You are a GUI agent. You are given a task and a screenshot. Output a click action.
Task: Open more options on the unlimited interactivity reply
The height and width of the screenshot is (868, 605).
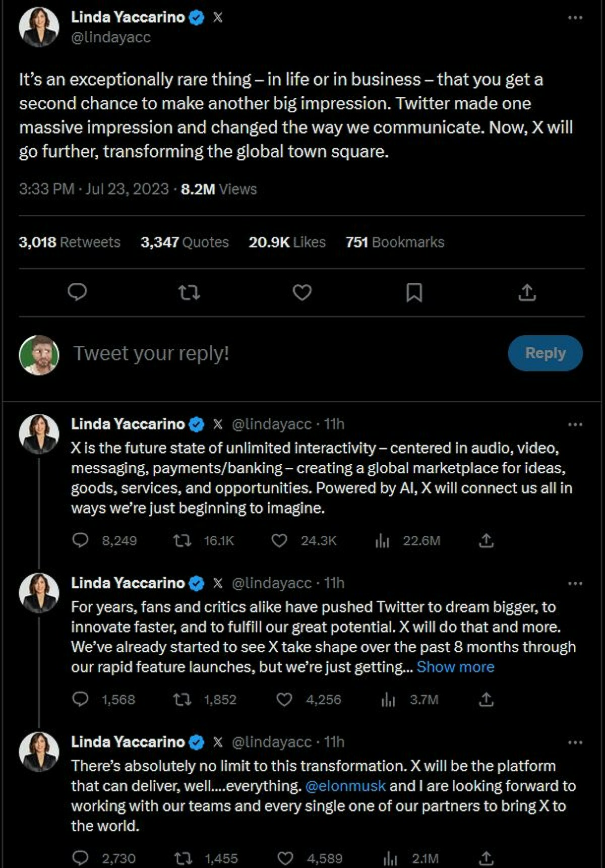[575, 425]
